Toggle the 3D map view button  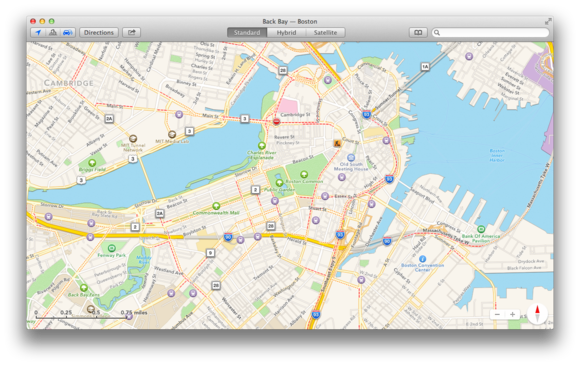click(53, 33)
